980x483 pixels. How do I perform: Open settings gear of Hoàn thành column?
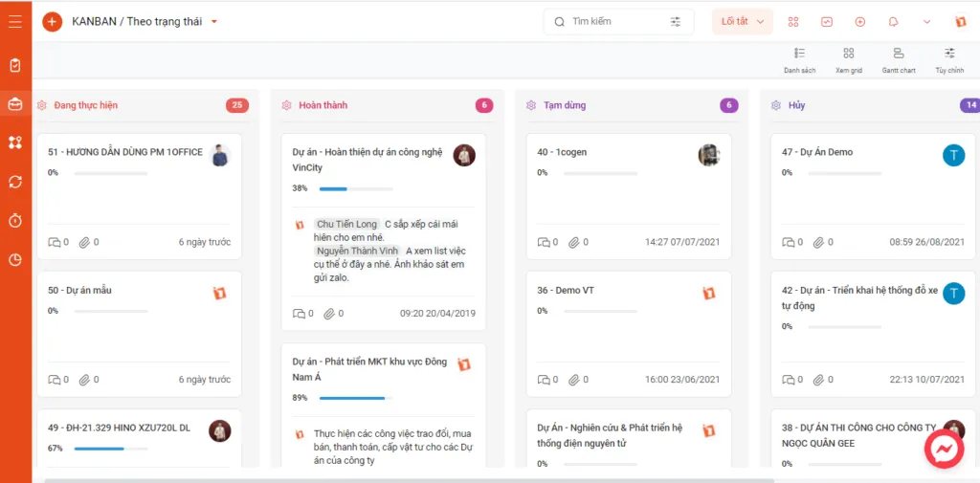click(x=286, y=105)
